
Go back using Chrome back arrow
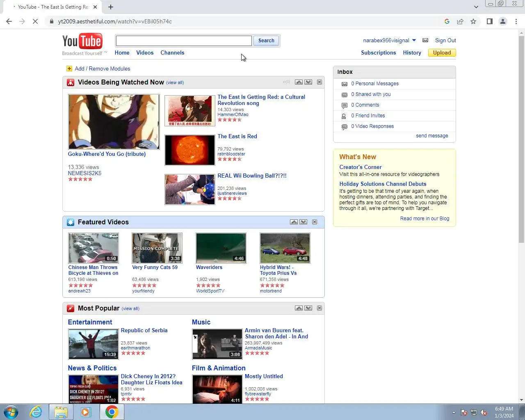9,21
